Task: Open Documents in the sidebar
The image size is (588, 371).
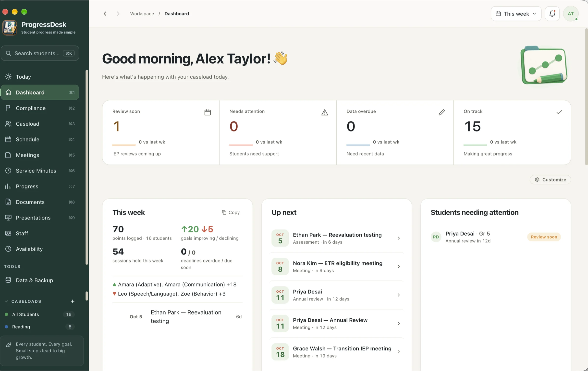Action: point(40,202)
